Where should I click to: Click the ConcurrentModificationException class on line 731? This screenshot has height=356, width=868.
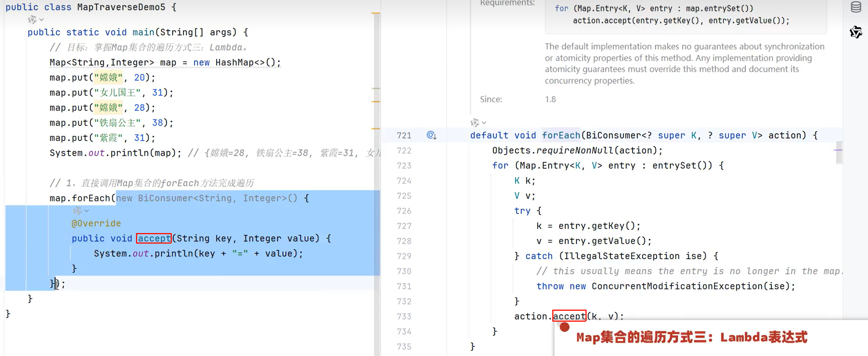(x=677, y=286)
